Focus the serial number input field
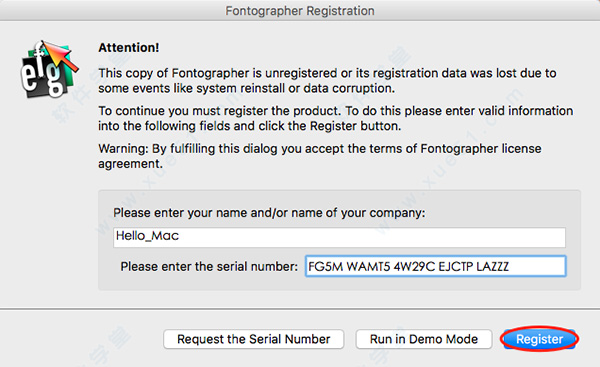600x367 pixels. (435, 266)
